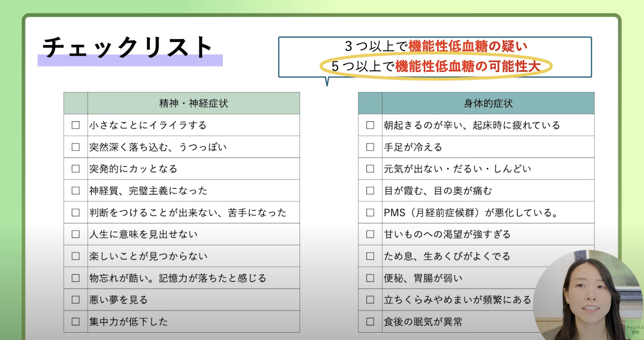Screen dimensions: 644x340
Task: Tick checkbox beside 突然深く落ち込む、うつっぽい
Action: click(75, 147)
